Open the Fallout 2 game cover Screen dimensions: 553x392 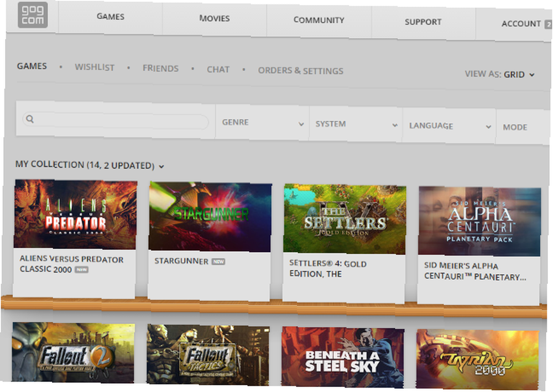[x=73, y=353]
